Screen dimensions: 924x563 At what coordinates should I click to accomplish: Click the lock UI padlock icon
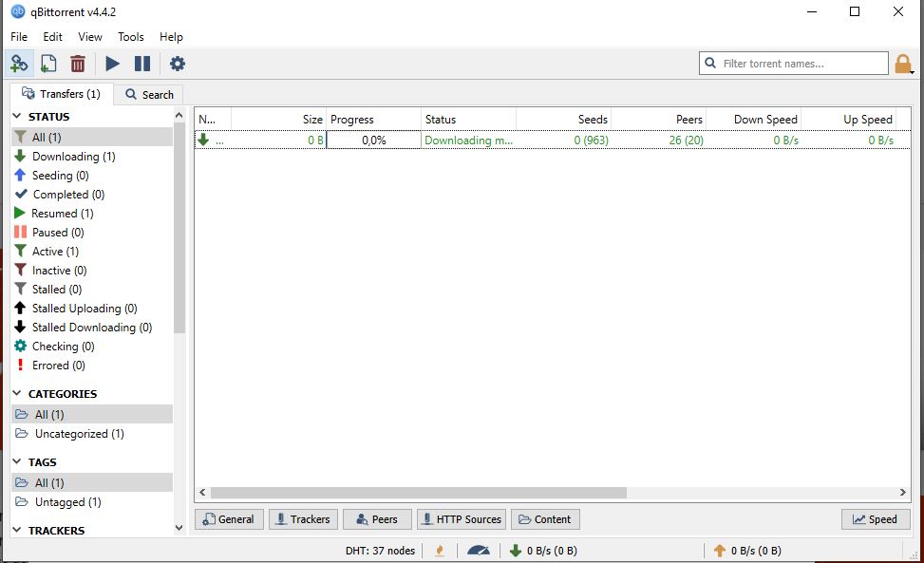pyautogui.click(x=903, y=64)
